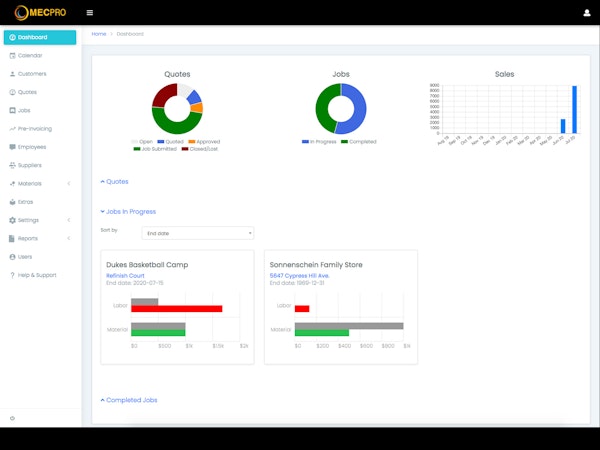Open Suppliers in the sidebar
This screenshot has height=450, width=600.
point(31,165)
